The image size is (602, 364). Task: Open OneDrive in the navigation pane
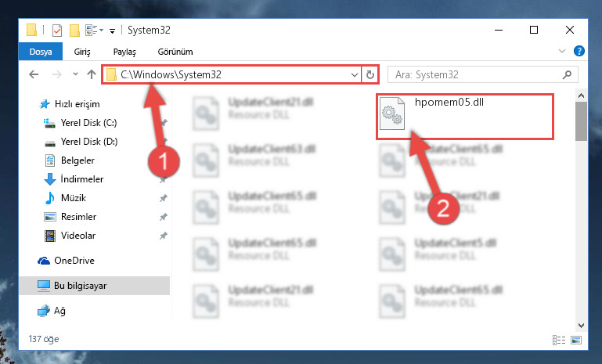[74, 261]
